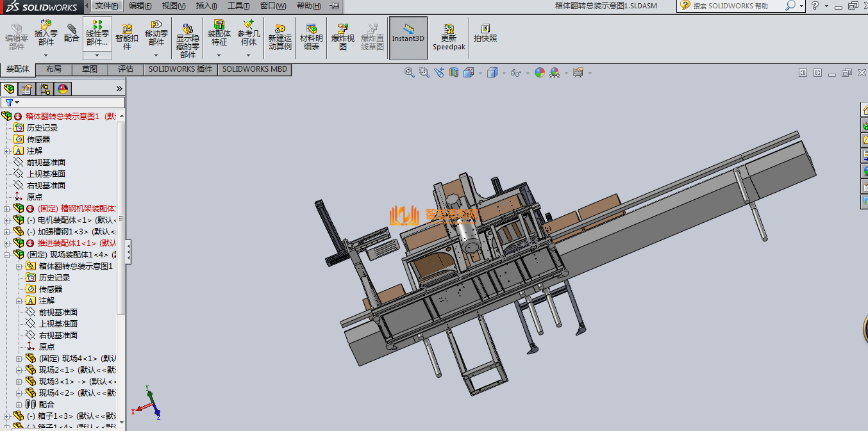Expand the 注解 annotations tree node
868x431 pixels.
pos(7,151)
